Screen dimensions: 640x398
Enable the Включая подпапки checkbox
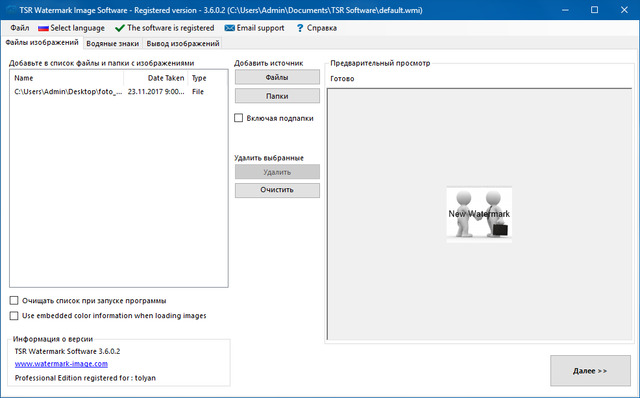click(x=238, y=118)
